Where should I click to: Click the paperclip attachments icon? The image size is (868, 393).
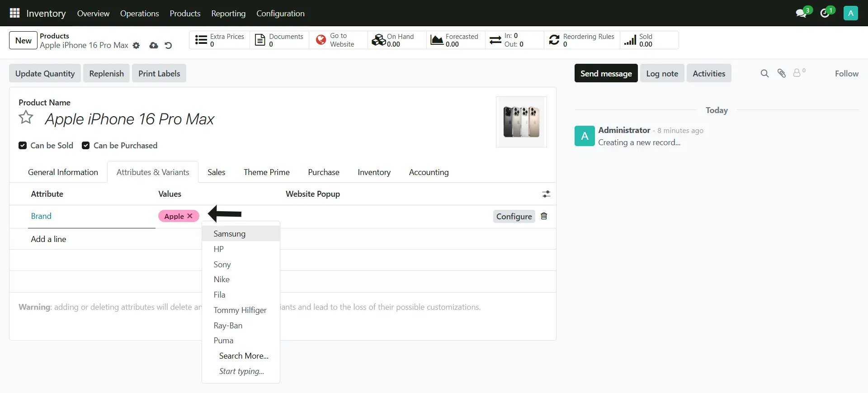tap(782, 73)
